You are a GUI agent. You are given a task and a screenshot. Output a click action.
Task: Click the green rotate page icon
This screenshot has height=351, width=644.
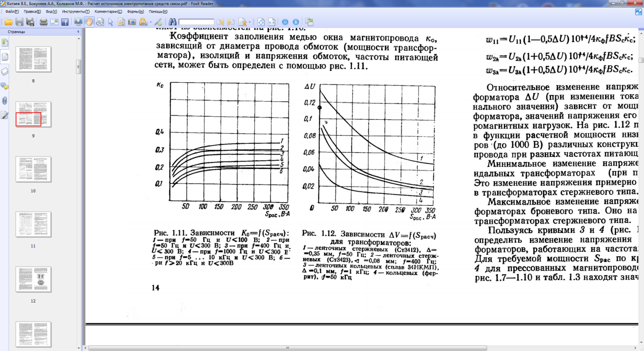(x=310, y=22)
